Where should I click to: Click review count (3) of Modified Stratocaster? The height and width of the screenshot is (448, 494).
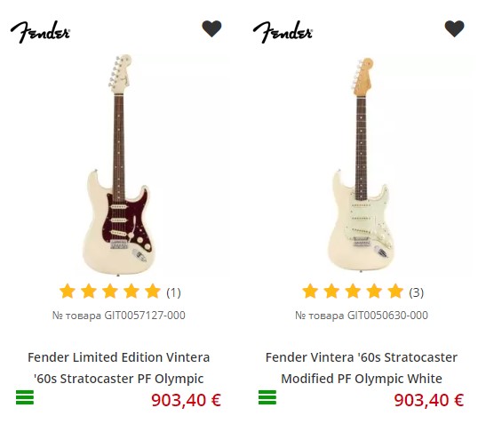coord(416,292)
